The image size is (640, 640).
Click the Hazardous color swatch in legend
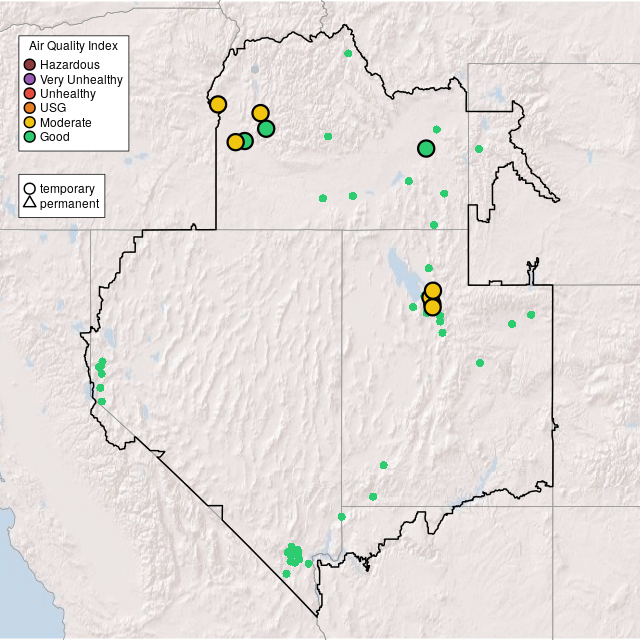(30, 65)
